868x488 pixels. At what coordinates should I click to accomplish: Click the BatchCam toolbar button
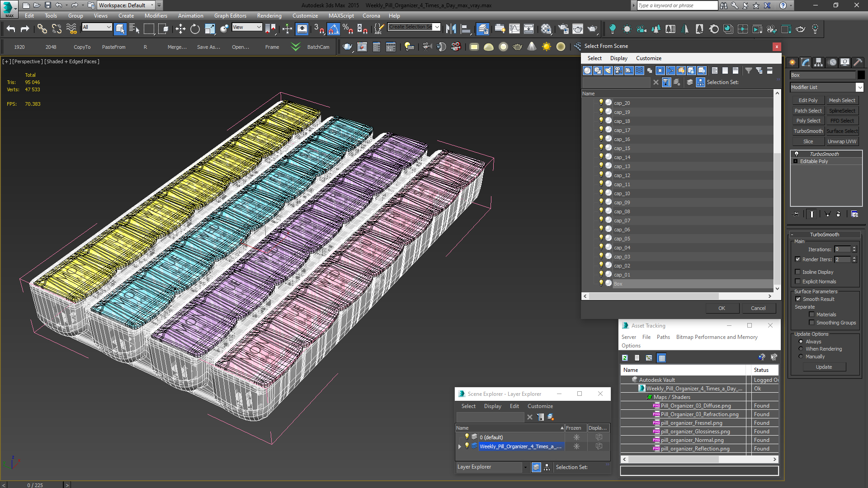pos(318,47)
